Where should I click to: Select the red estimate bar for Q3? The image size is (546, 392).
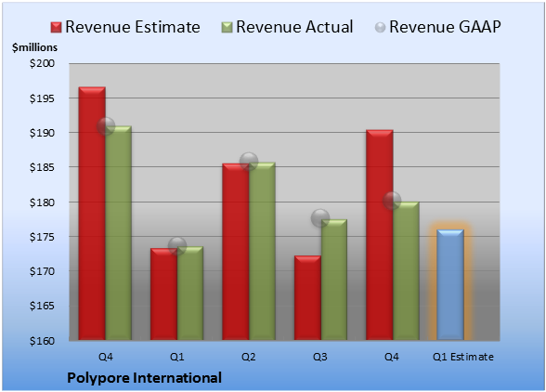click(x=307, y=298)
